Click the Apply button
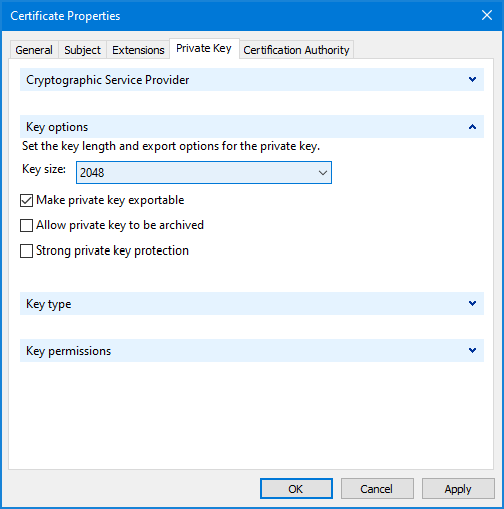The image size is (504, 509). [x=458, y=489]
